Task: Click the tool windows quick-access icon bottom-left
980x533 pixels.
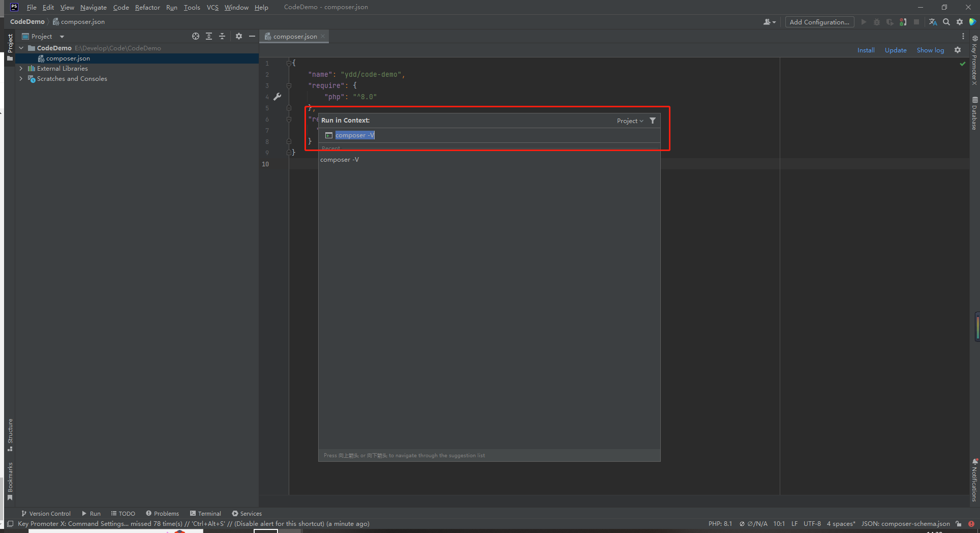Action: coord(10,524)
